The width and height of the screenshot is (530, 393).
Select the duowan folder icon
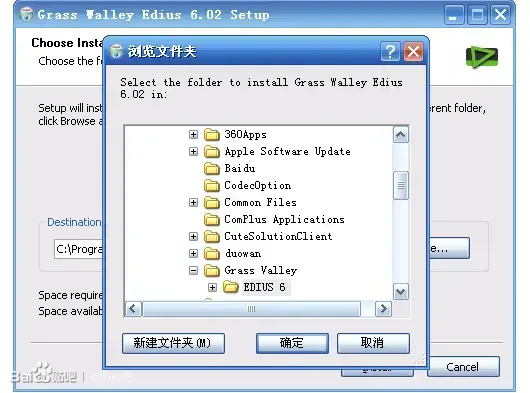coord(212,253)
